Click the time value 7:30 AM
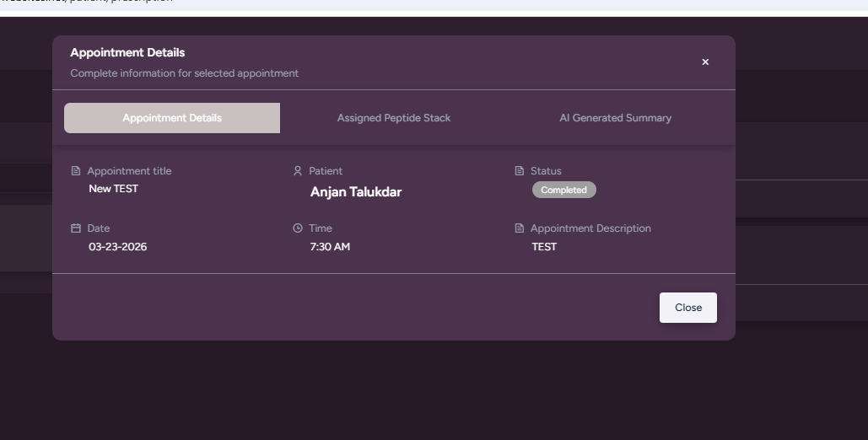The height and width of the screenshot is (440, 868). coord(330,247)
